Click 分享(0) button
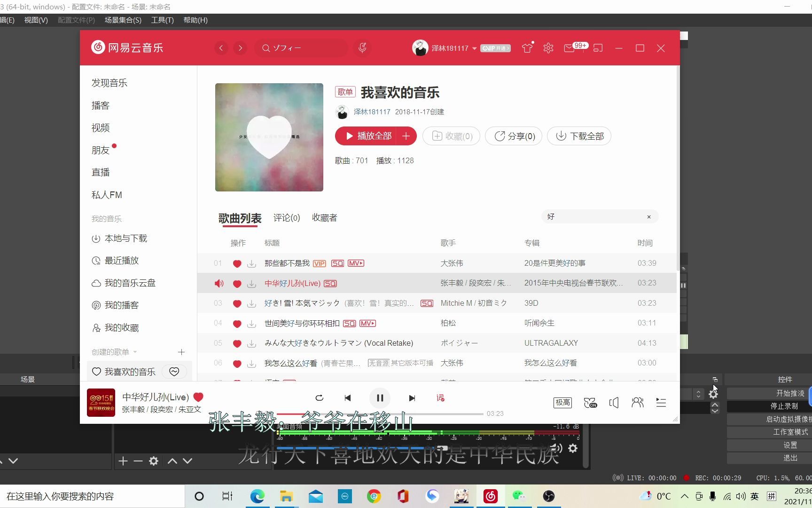Viewport: 812px width, 508px height. (x=514, y=136)
